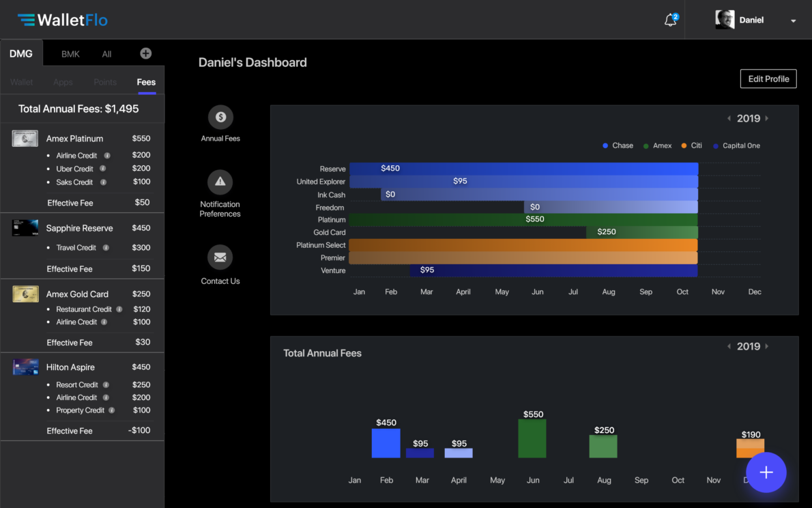Click the $550 June fee column
This screenshot has width=812, height=508.
(532, 438)
